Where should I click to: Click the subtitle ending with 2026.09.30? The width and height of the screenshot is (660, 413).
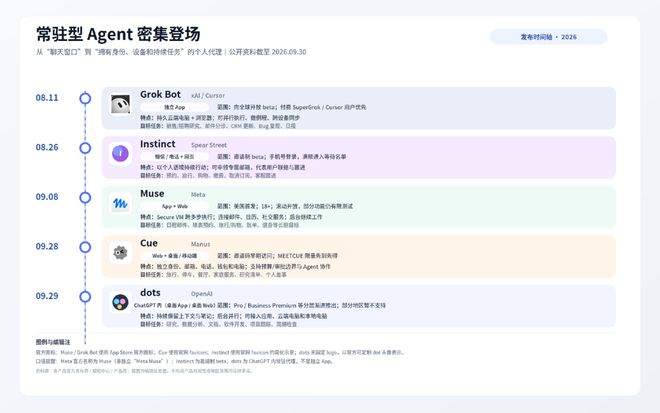click(171, 52)
